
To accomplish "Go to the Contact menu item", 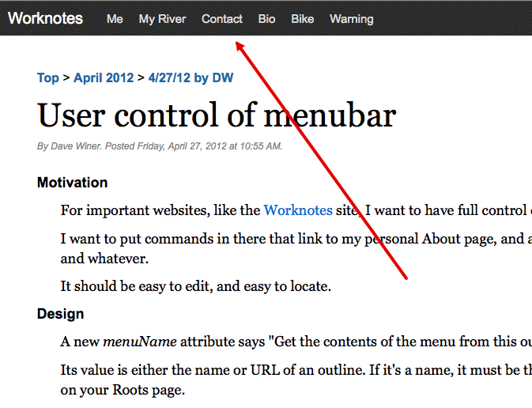I will pyautogui.click(x=222, y=19).
